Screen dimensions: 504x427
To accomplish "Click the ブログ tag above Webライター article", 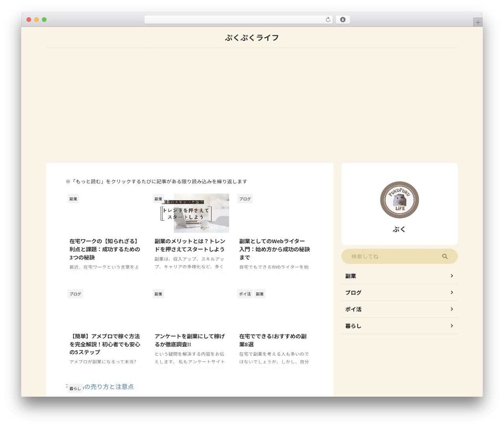I will tap(245, 199).
